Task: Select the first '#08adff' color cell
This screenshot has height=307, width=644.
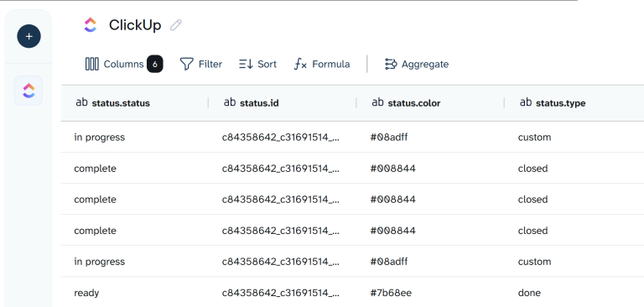Action: tap(430, 137)
